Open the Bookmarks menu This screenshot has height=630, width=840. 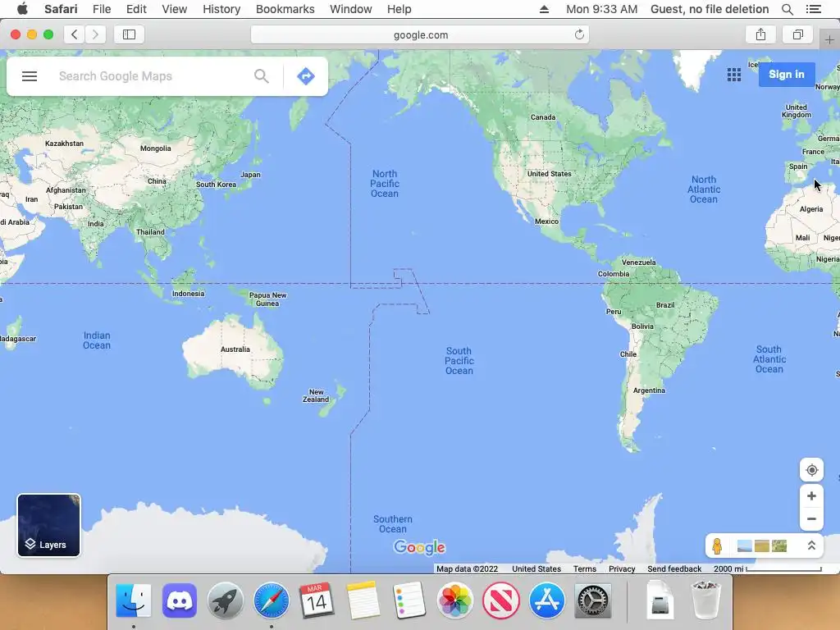(285, 9)
